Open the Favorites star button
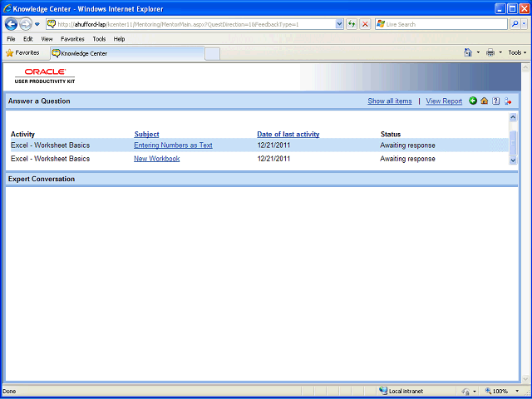 [x=23, y=53]
